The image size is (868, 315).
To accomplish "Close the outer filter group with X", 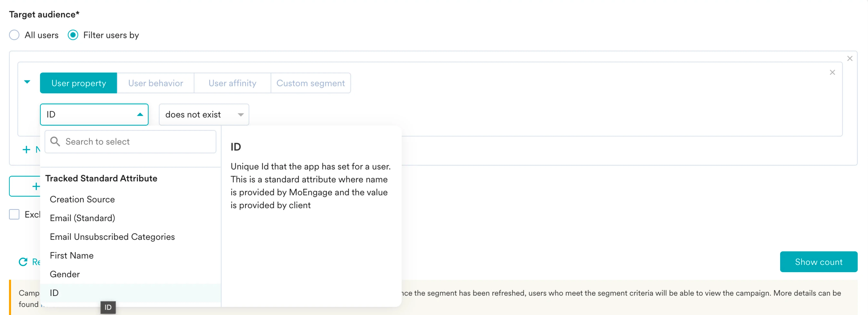I will [849, 59].
